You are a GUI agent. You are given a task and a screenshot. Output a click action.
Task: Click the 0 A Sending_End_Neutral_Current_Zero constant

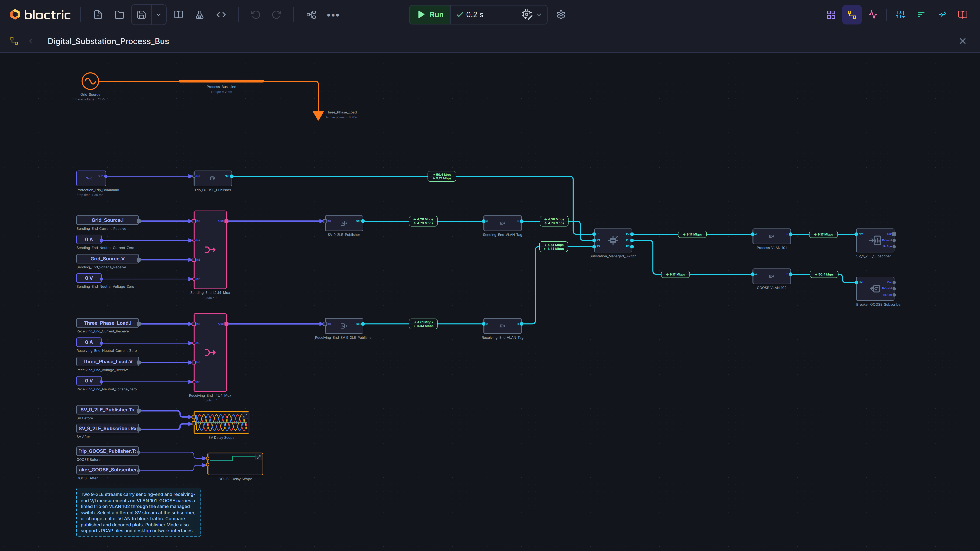pos(89,240)
